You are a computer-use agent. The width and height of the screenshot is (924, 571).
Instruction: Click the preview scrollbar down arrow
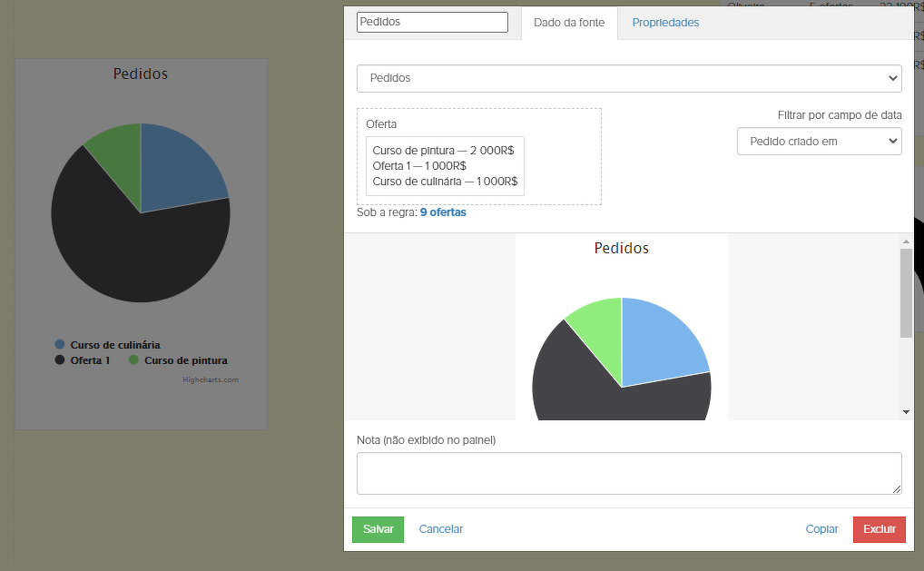pos(906,412)
